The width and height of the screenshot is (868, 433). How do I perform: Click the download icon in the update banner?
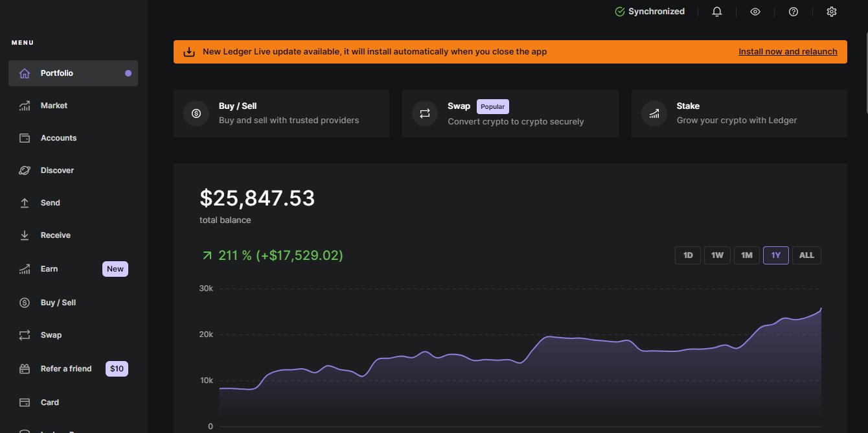[x=189, y=52]
